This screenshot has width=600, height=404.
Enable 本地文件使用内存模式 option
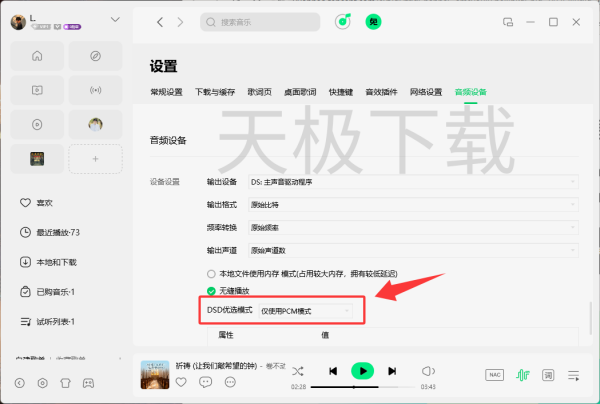(x=211, y=273)
